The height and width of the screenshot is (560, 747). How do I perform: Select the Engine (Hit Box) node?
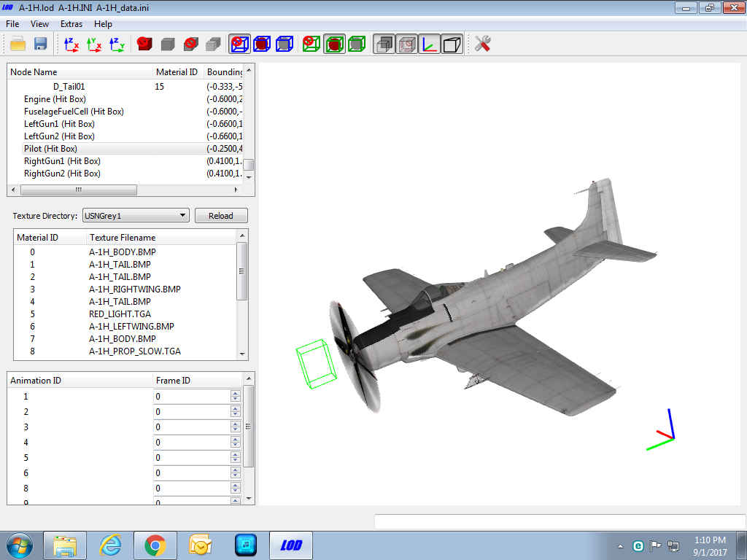tap(55, 99)
